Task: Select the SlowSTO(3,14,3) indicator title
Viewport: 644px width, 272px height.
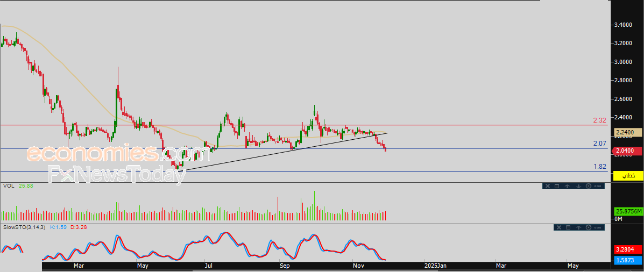Action: 25,227
